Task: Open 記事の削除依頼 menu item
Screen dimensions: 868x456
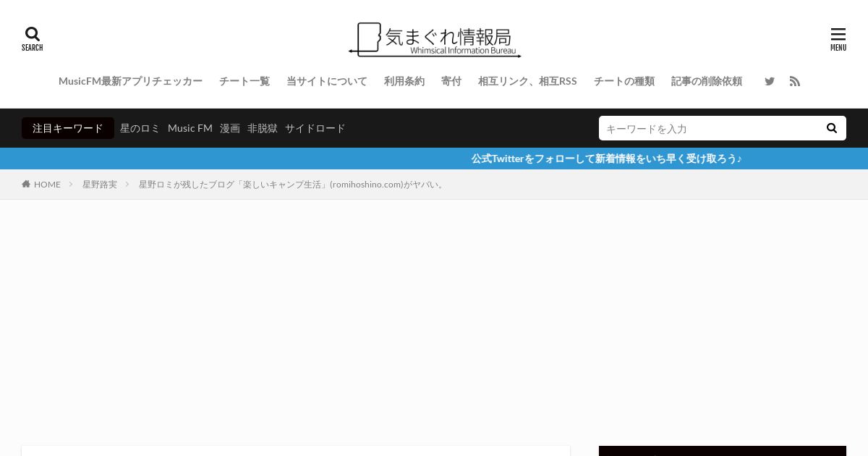Action: click(707, 81)
